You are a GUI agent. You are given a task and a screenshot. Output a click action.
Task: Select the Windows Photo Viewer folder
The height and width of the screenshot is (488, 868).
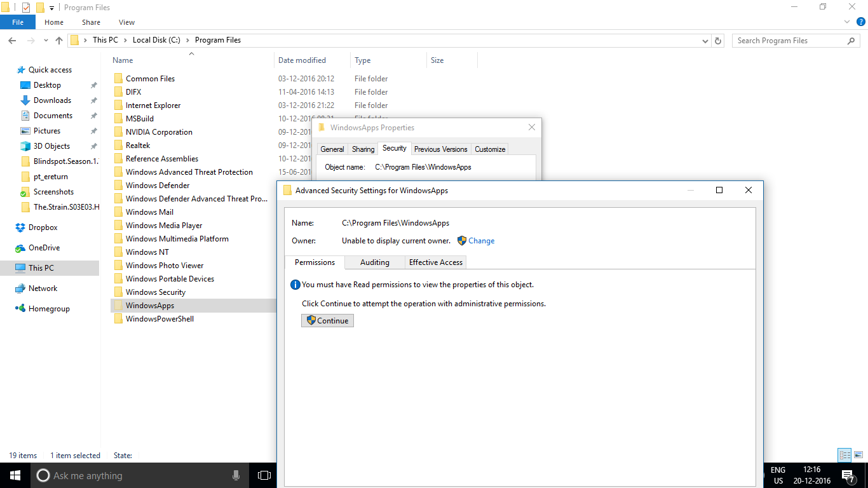click(165, 266)
